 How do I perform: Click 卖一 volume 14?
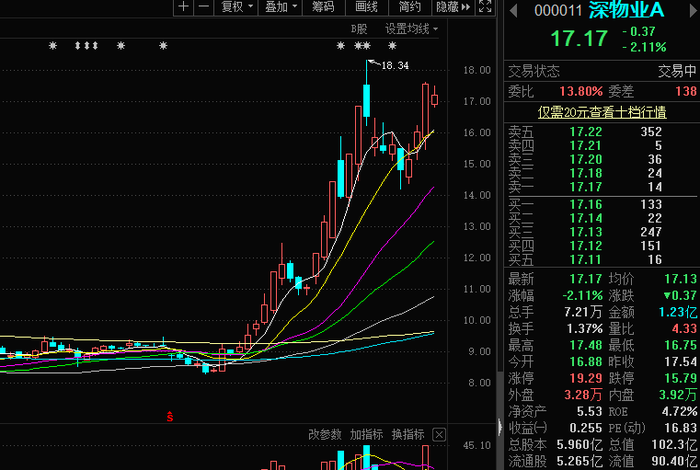click(x=655, y=187)
